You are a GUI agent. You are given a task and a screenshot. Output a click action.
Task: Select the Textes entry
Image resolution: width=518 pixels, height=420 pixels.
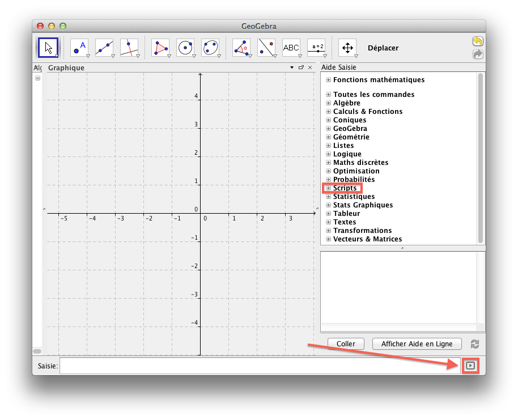coord(345,222)
